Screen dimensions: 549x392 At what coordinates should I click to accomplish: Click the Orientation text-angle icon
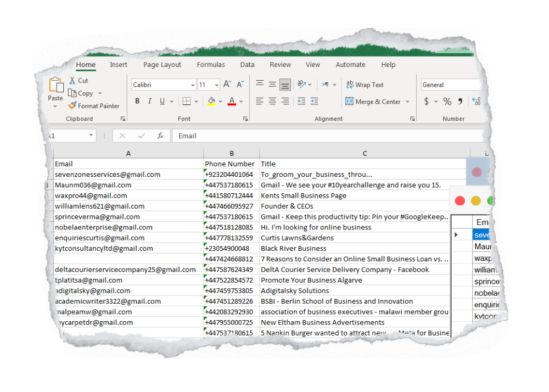(x=301, y=85)
